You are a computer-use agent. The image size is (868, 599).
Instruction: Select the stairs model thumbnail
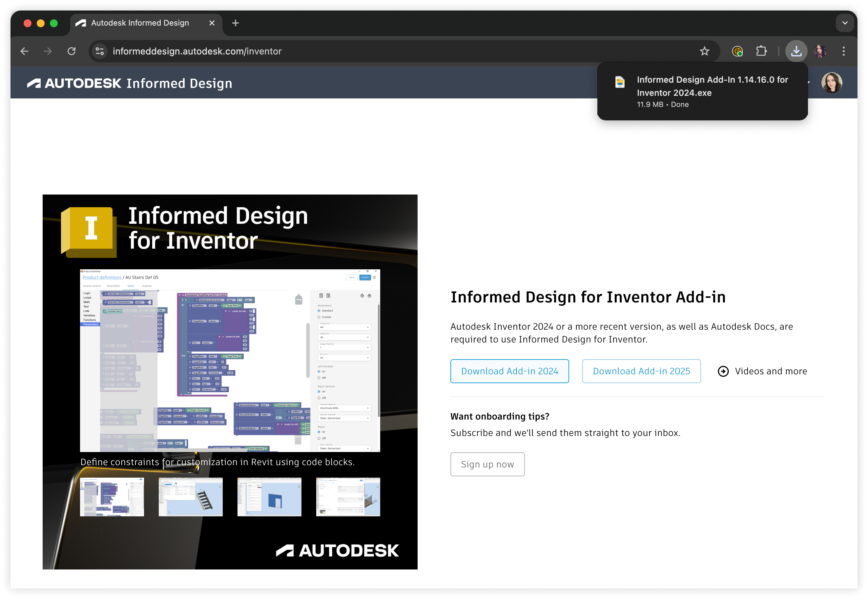point(190,497)
